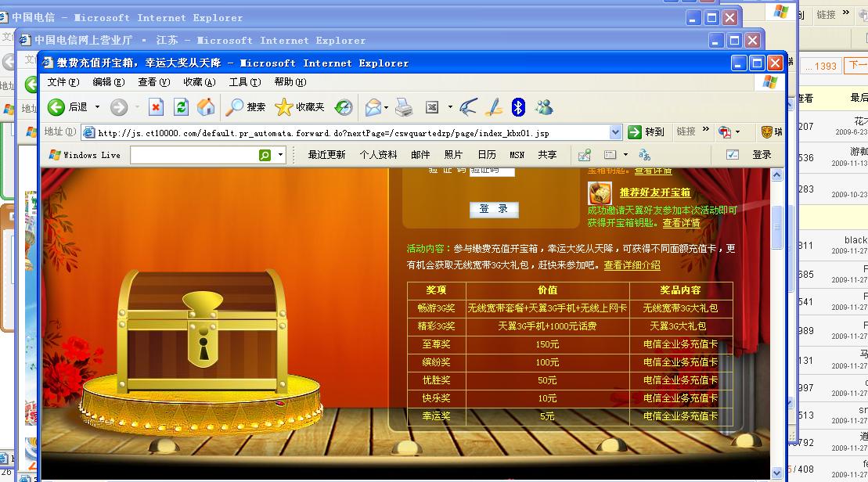Screen dimensions: 868x482
Task: Open the 推荐好友开宝箱 link
Action: (x=655, y=192)
